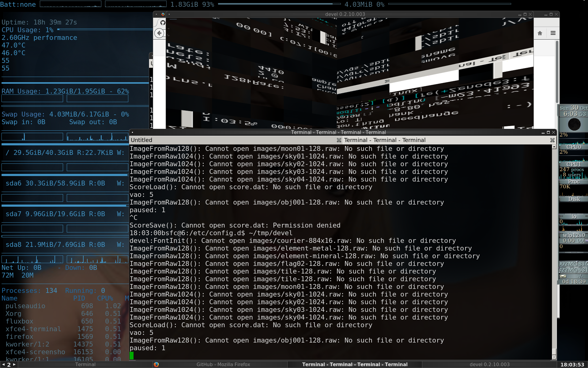Click the Firefox back arrow button

[159, 33]
